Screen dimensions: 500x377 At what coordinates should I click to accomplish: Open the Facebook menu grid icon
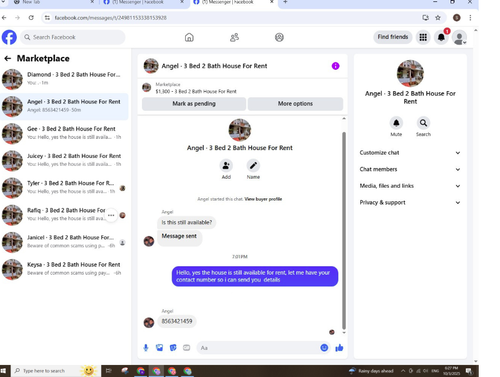pos(423,37)
